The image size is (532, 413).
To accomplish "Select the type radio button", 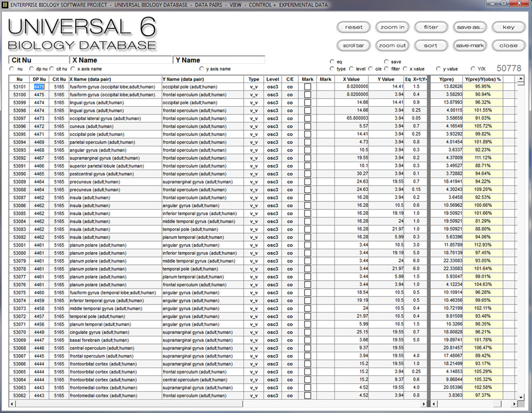I will pyautogui.click(x=332, y=69).
